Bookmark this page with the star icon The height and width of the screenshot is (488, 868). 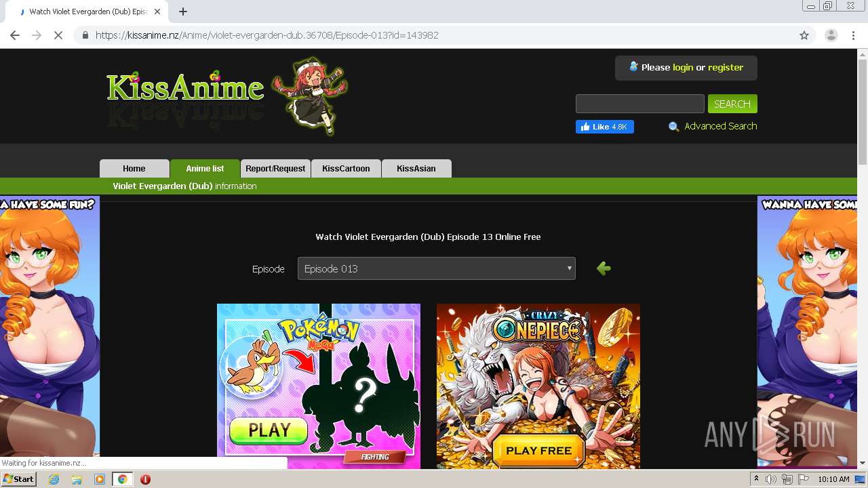pos(804,35)
